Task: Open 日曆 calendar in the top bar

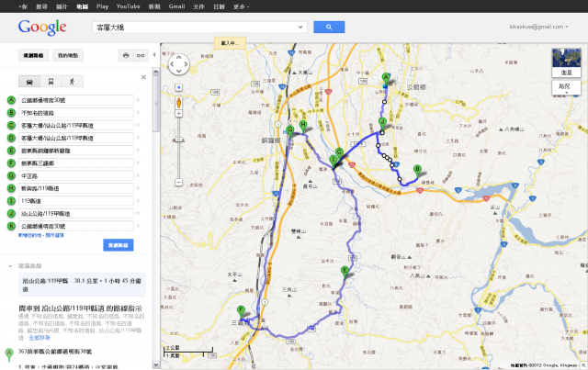Action: pos(219,6)
